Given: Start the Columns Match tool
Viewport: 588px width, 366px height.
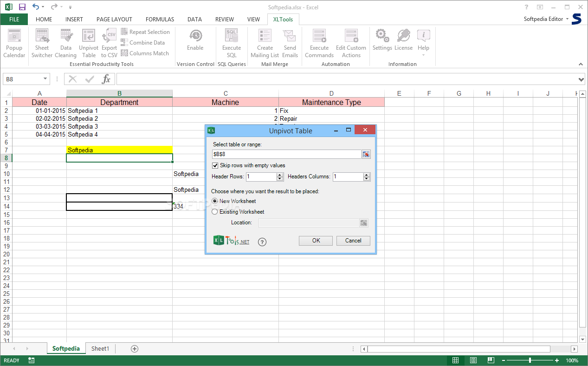Looking at the screenshot, I should pyautogui.click(x=145, y=53).
